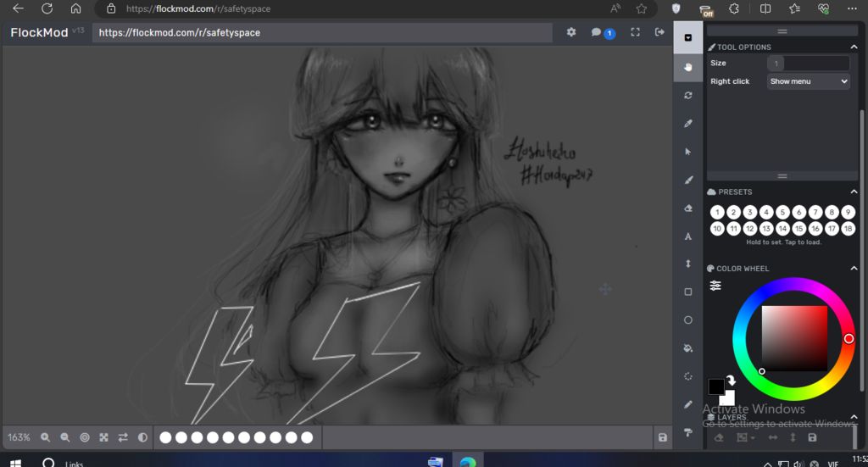
Task: Select first white dot in bottom bar
Action: (x=165, y=437)
